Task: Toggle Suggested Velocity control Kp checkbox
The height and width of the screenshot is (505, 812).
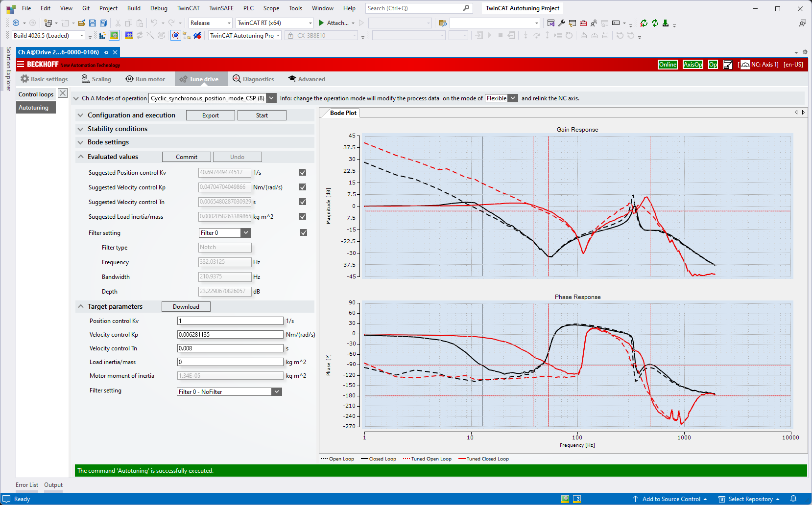Action: pos(303,187)
